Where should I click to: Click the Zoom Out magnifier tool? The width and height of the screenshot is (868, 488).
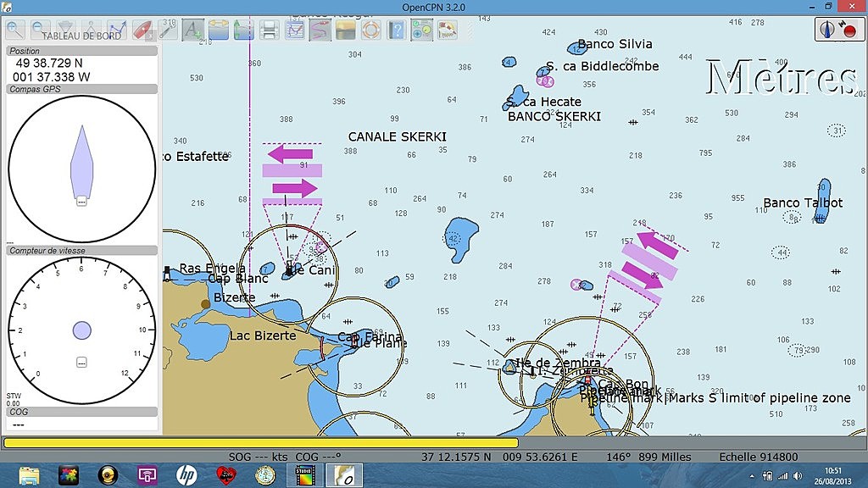pos(41,30)
